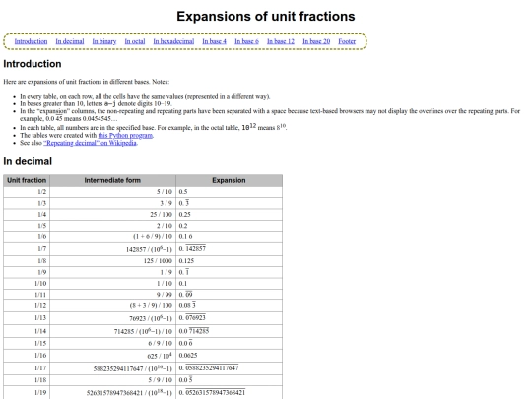Screen dimensions: 532x399
Task: Go to the In octal link
Action: (x=135, y=41)
